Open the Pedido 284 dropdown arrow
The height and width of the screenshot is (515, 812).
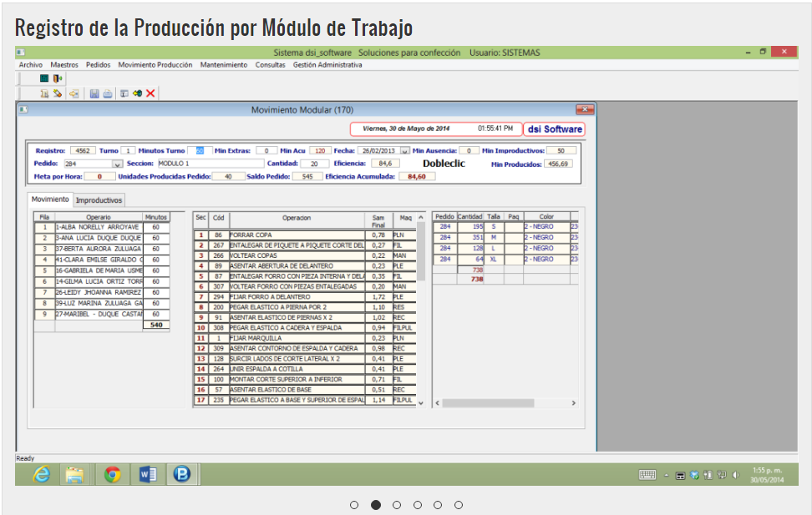pyautogui.click(x=118, y=164)
